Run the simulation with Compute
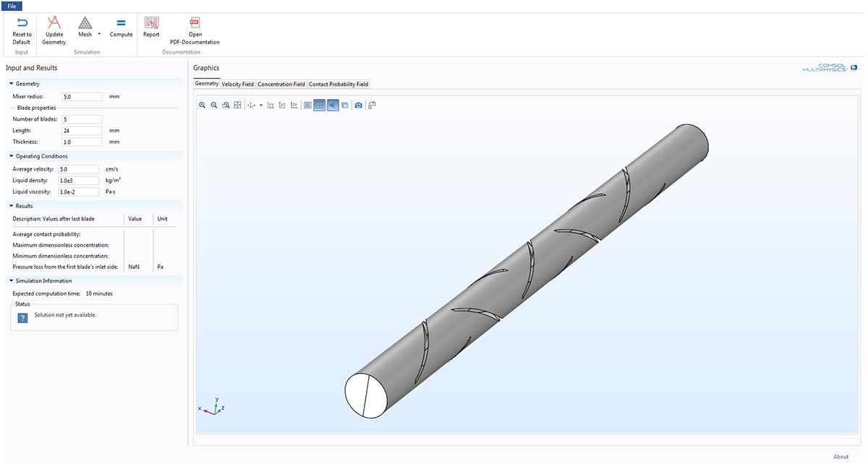The height and width of the screenshot is (464, 868). tap(121, 29)
